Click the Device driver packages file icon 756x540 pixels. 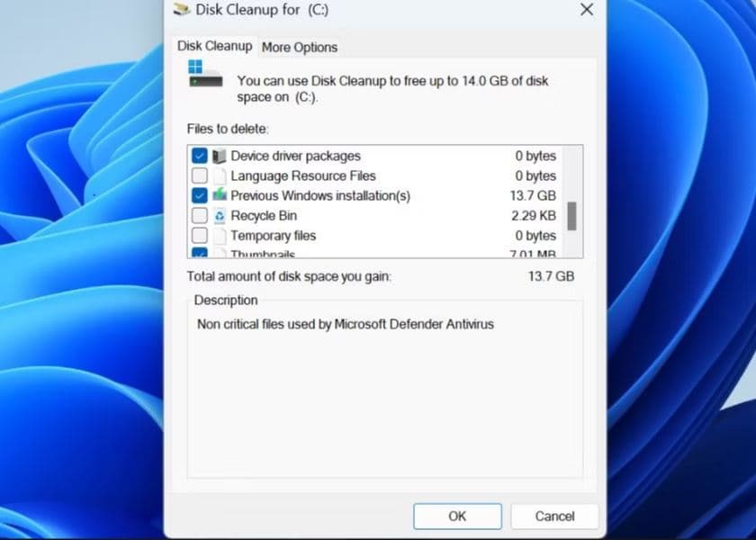(x=220, y=157)
